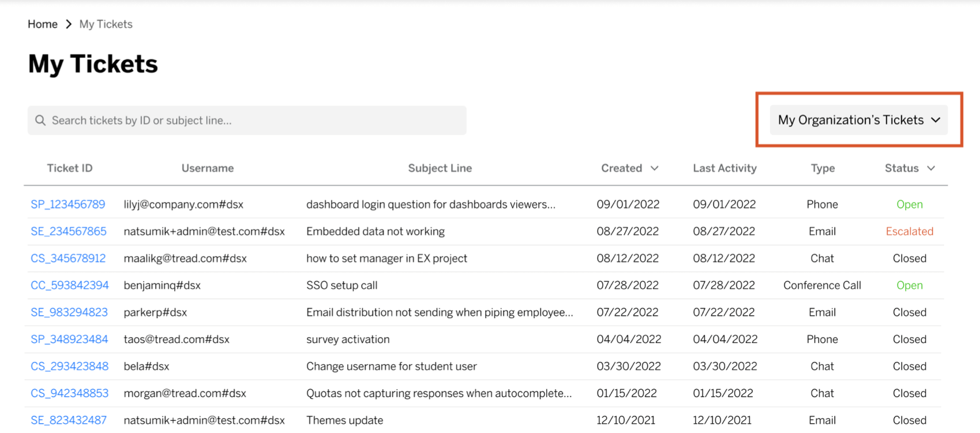Click Open status of SSO setup call row

point(910,285)
